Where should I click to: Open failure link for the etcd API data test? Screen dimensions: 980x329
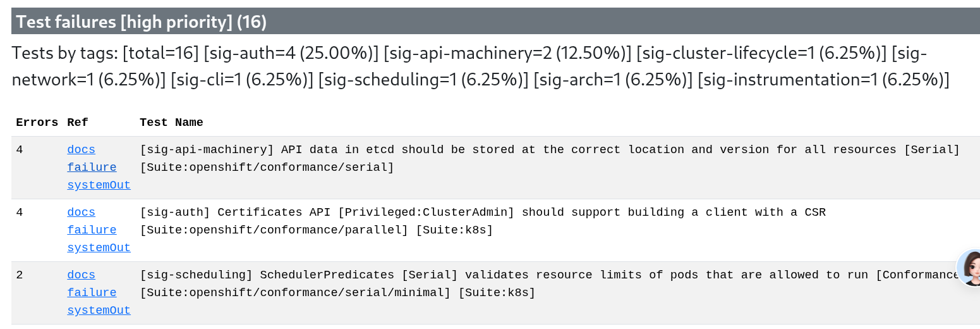pos(92,168)
